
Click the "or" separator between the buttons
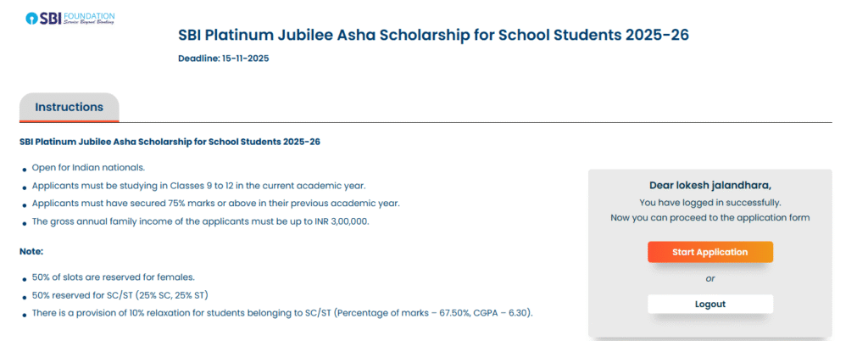710,278
